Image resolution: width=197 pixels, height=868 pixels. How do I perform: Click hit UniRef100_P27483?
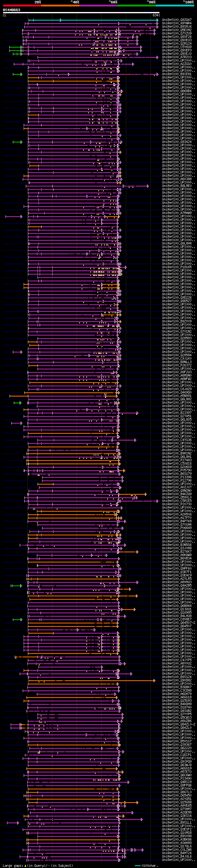(x=177, y=460)
